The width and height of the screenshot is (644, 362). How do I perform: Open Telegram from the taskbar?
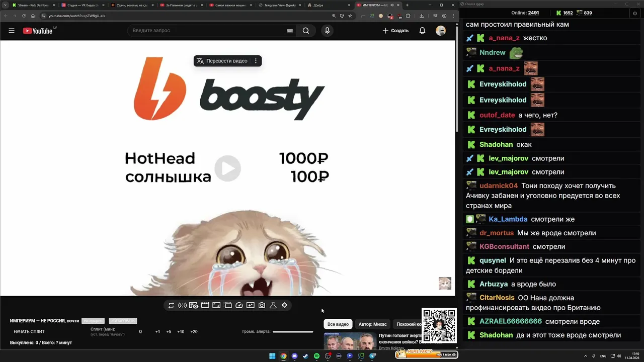pos(373,356)
